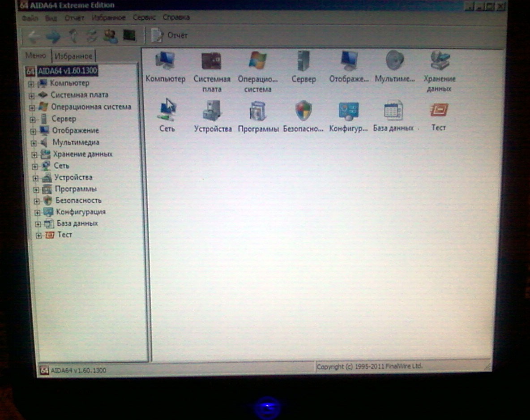This screenshot has width=530, height=420.
Task: Switch to the Меню tab
Action: [x=35, y=56]
